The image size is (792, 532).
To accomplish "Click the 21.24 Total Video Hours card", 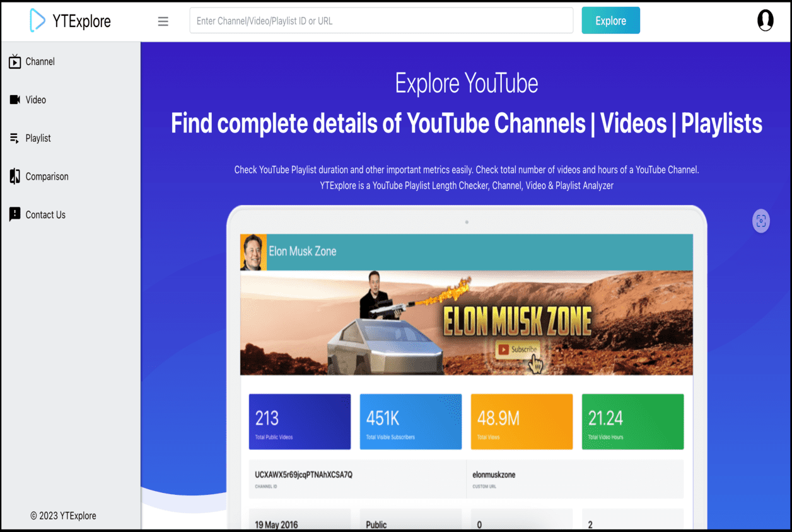I will (632, 422).
